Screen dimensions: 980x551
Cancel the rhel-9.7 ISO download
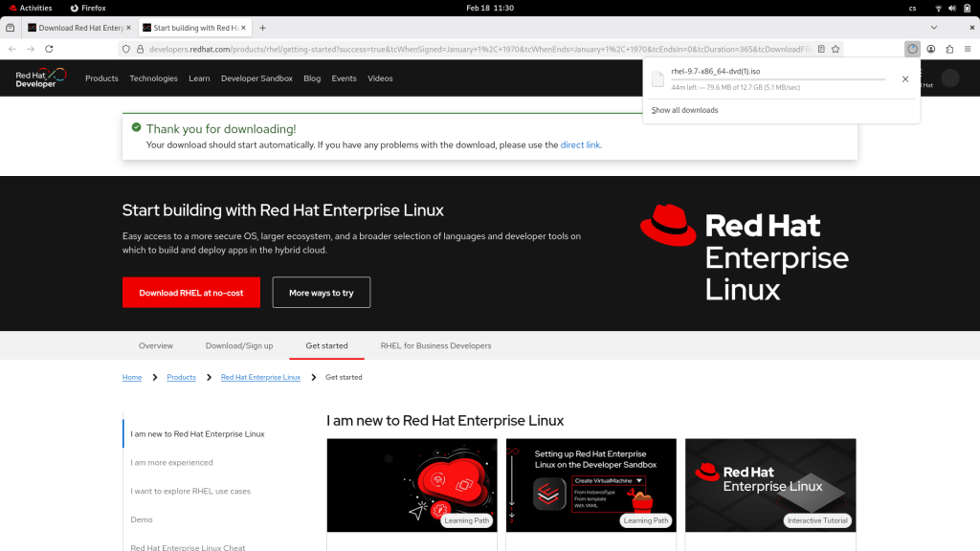[905, 79]
